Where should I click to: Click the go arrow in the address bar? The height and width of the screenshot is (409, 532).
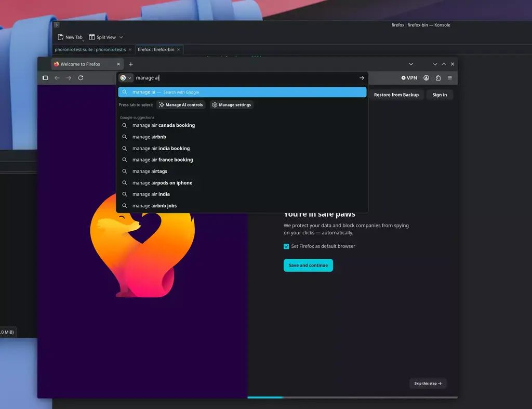click(362, 78)
